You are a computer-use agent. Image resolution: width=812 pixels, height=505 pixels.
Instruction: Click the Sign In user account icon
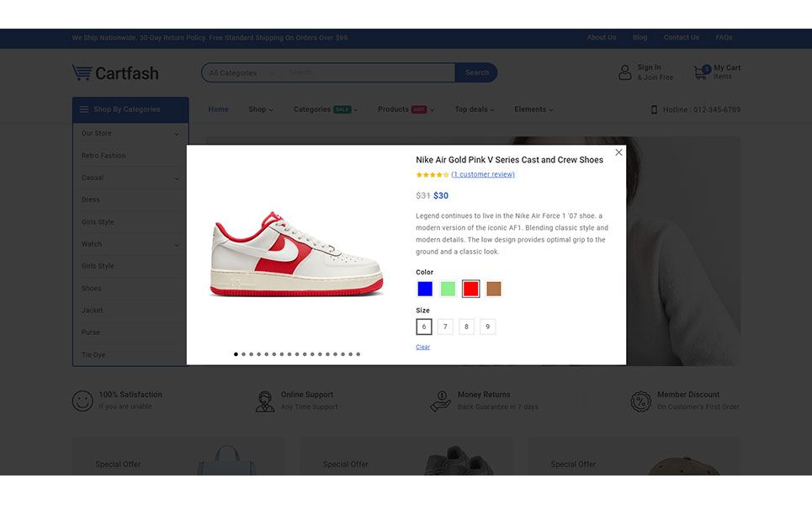tap(624, 73)
